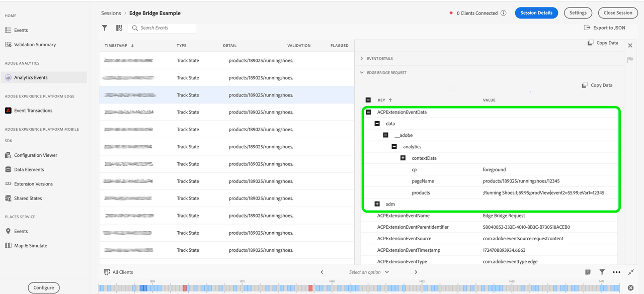Open the column settings icon
Viewport: 644px width, 294px height.
tap(119, 28)
